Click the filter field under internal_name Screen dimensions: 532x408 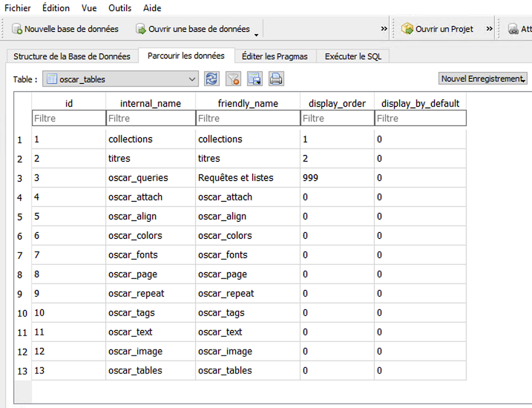coord(150,118)
